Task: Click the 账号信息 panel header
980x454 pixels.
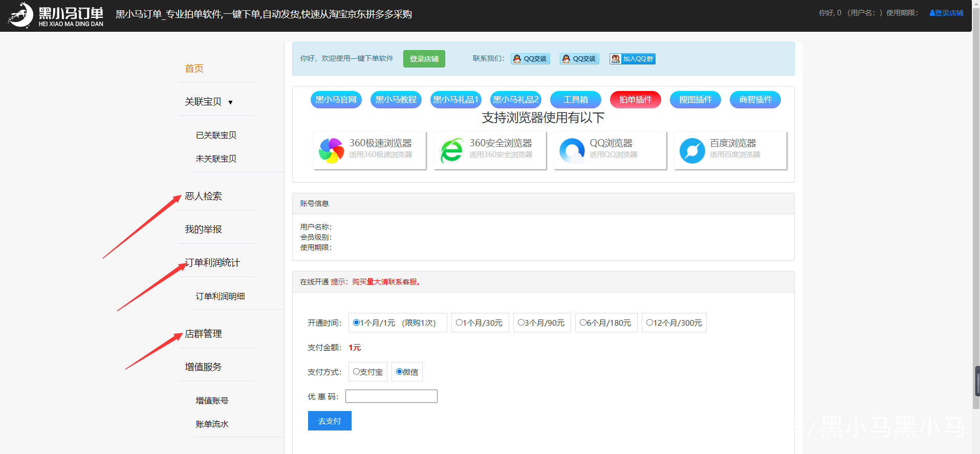Action: [x=543, y=203]
